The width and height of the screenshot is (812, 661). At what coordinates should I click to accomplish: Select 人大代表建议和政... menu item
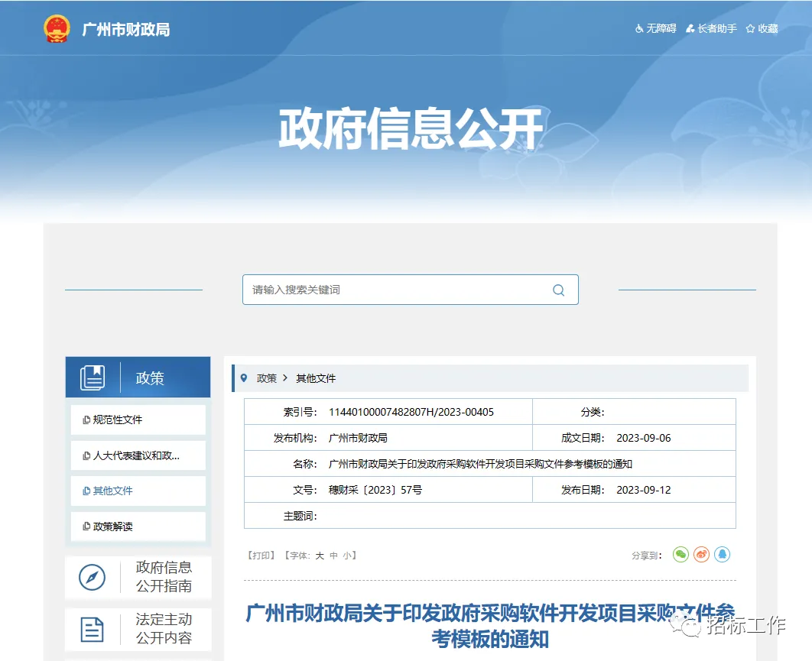(138, 455)
